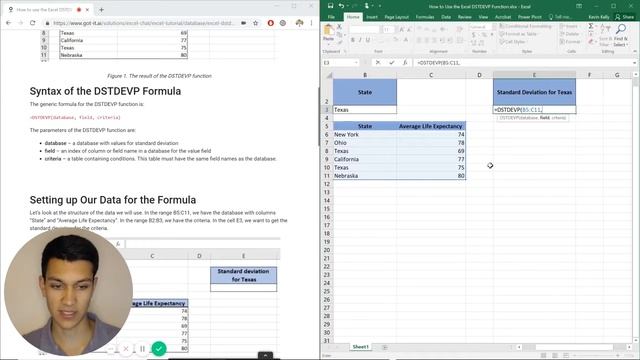Open the browser three-dot menu
Viewport: 640px width, 360px height.
coord(311,23)
